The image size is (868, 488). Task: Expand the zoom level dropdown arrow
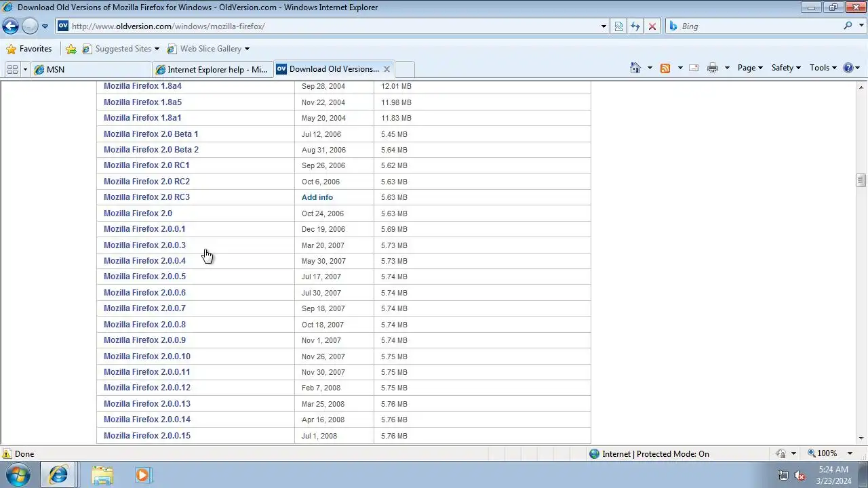tap(850, 453)
